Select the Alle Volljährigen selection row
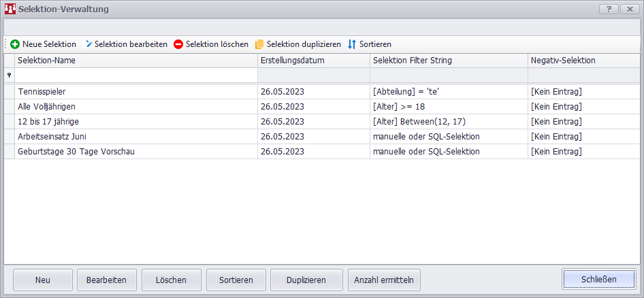 [136, 107]
